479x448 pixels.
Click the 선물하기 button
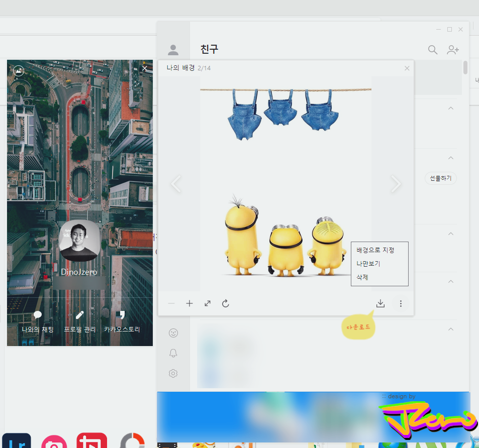(x=440, y=178)
